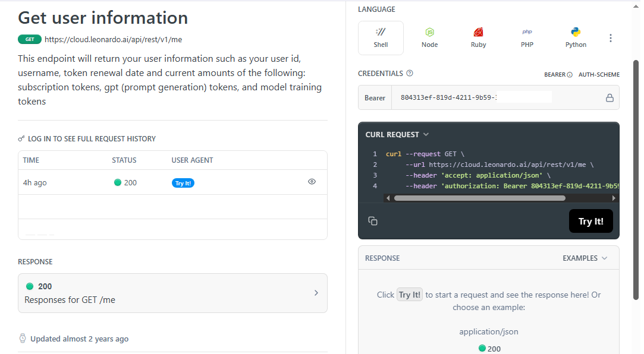Select the 200 example under application/json
The height and width of the screenshot is (354, 644).
click(x=489, y=349)
